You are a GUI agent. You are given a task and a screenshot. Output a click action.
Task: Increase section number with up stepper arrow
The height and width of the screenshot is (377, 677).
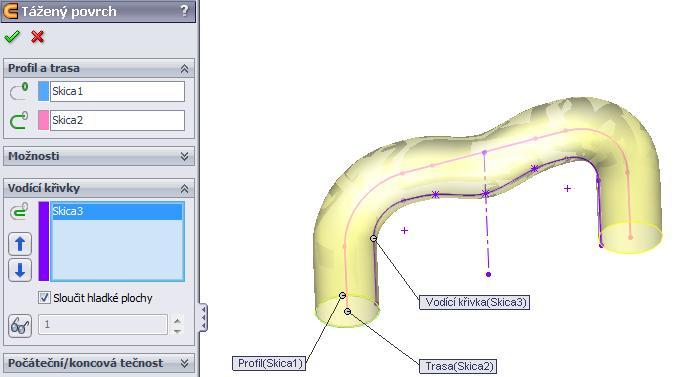click(177, 320)
